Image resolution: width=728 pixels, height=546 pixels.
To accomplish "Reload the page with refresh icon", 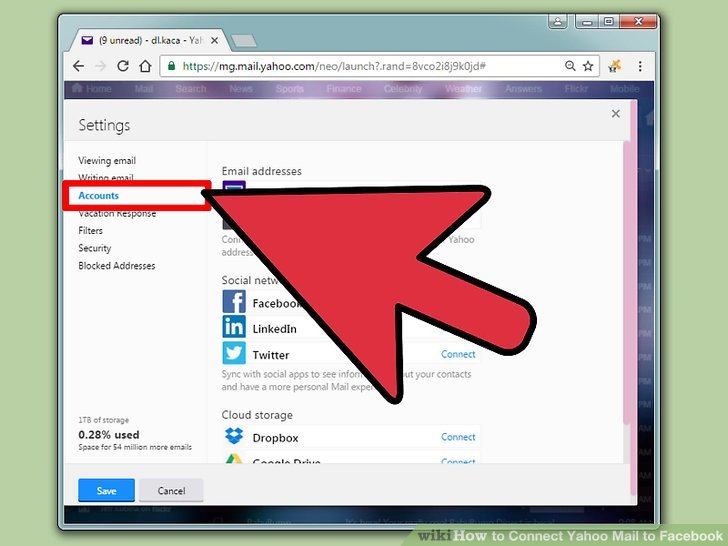I will pos(123,66).
